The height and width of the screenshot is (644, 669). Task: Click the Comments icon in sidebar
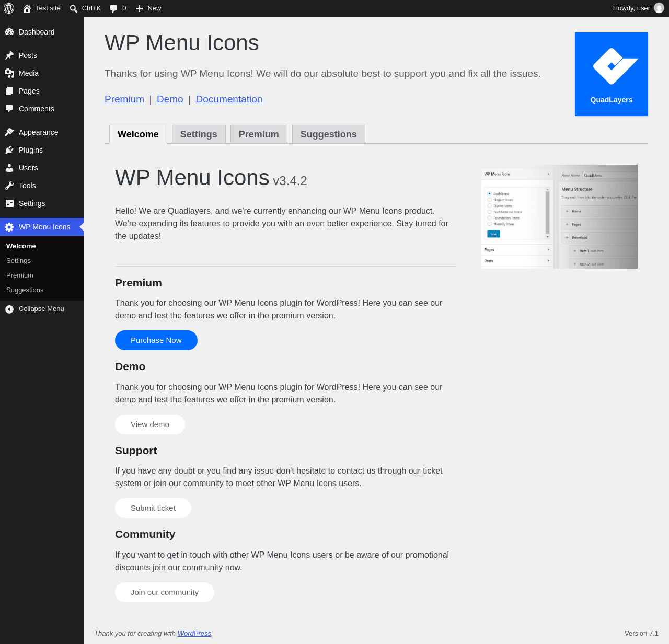[9, 109]
